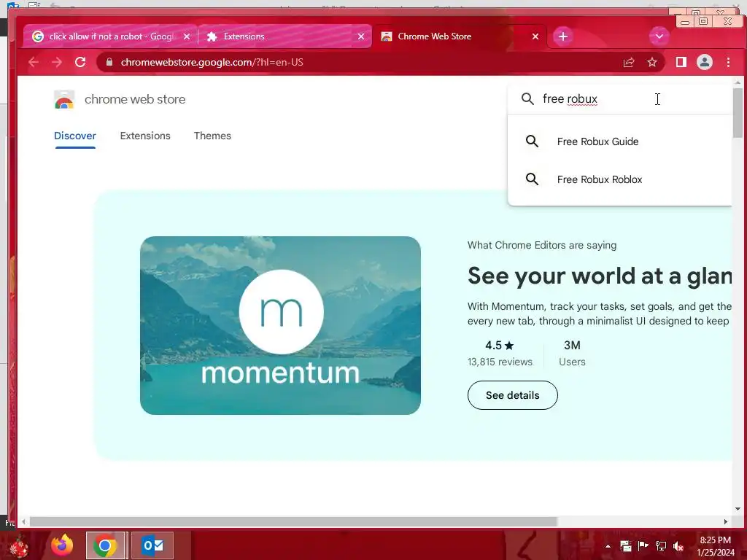This screenshot has height=560, width=747.
Task: Close the 'click allow if not a robot' tab
Action: point(187,36)
